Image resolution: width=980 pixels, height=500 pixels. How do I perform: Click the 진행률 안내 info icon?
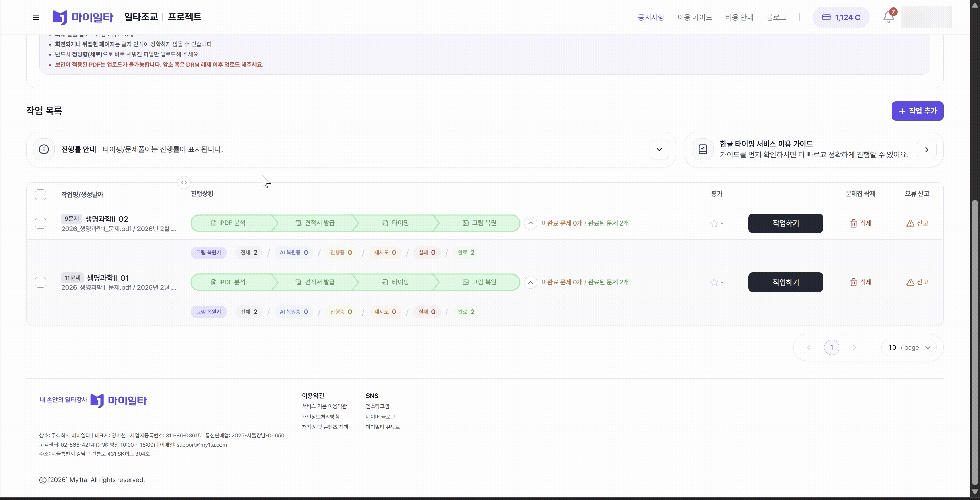click(x=44, y=149)
